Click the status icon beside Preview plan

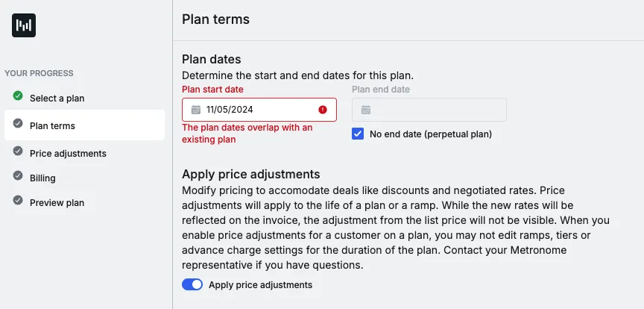click(x=18, y=200)
